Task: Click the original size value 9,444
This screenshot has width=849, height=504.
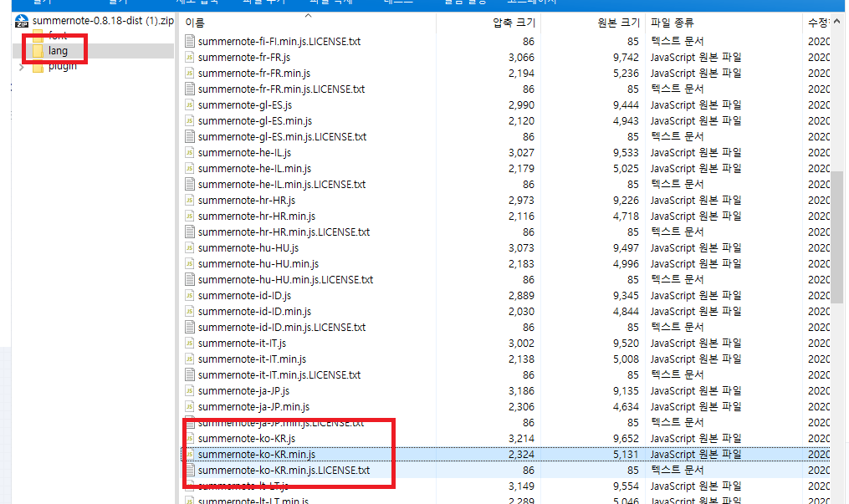Action: pos(626,105)
